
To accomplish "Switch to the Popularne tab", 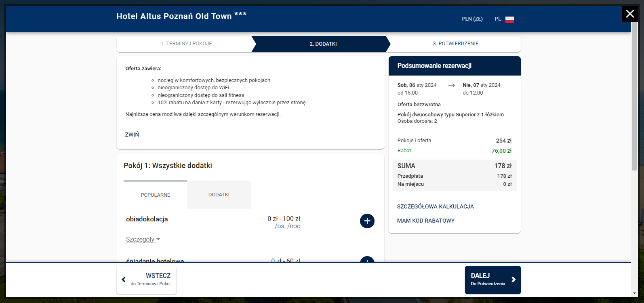I will pyautogui.click(x=156, y=195).
